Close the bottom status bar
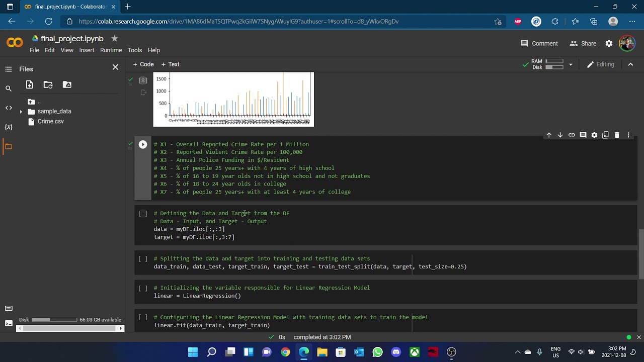 pos(638,337)
